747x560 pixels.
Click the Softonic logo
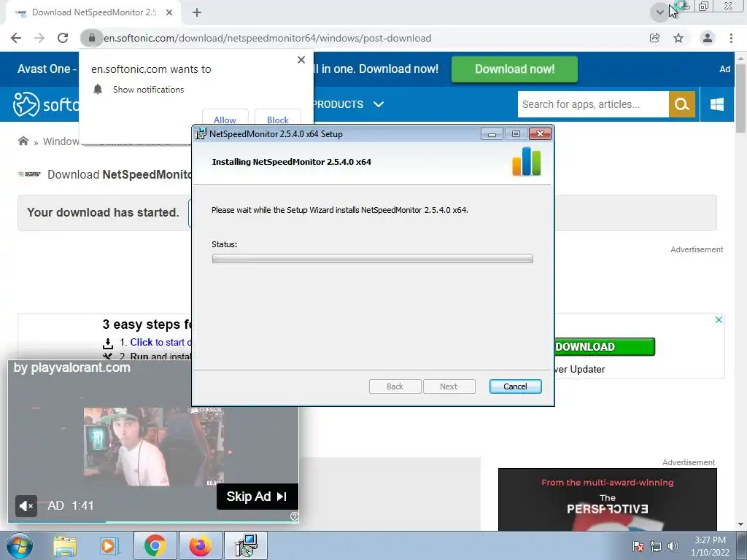pos(46,104)
